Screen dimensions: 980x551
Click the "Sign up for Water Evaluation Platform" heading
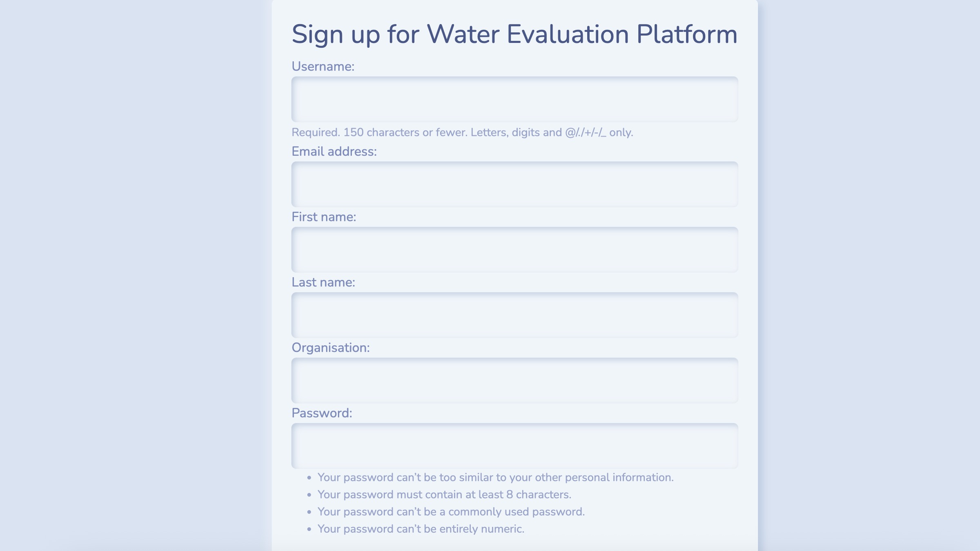[x=514, y=34]
